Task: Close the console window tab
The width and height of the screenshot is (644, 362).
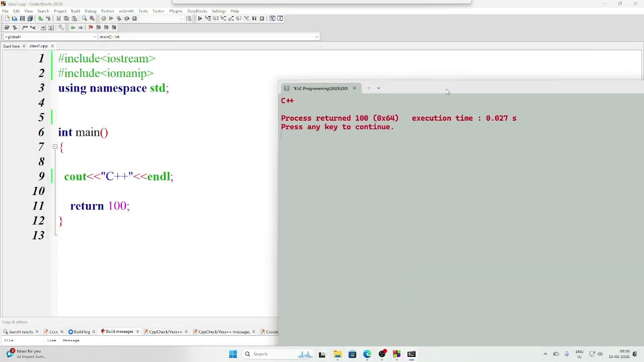Action: [x=354, y=88]
